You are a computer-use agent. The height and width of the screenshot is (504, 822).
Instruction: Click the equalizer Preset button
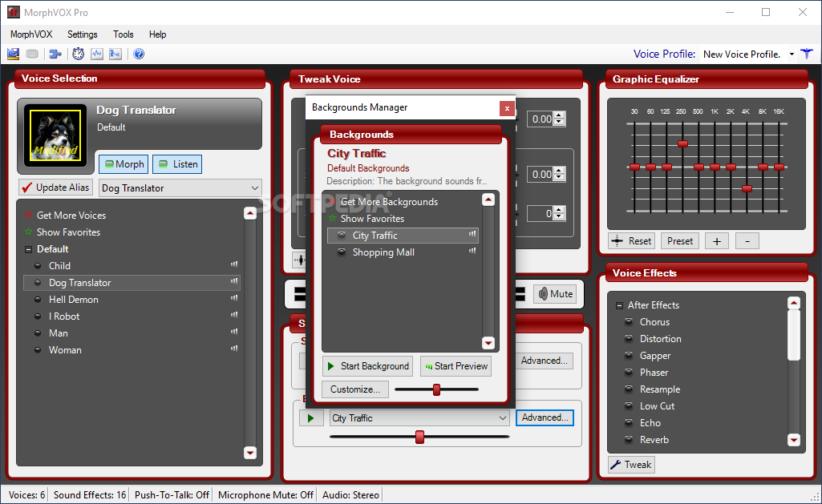click(680, 241)
